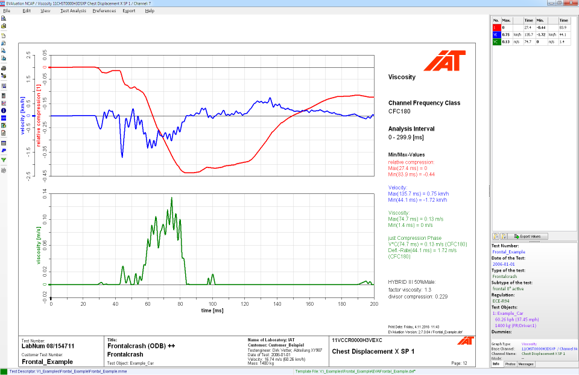Screen dimensions: 579x375
Task: Click the 135.7 time cell in blue row
Action: tap(529, 35)
